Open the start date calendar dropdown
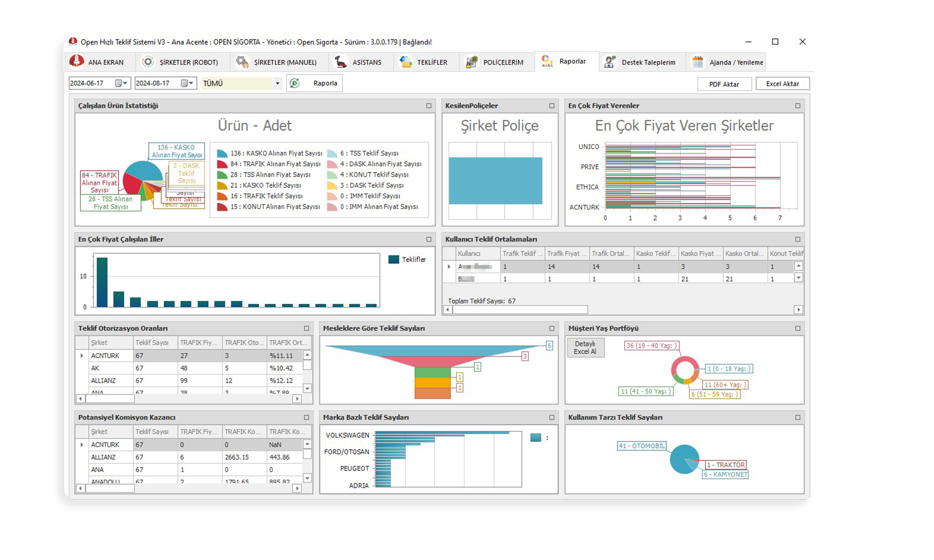Image resolution: width=934 pixels, height=560 pixels. [121, 83]
